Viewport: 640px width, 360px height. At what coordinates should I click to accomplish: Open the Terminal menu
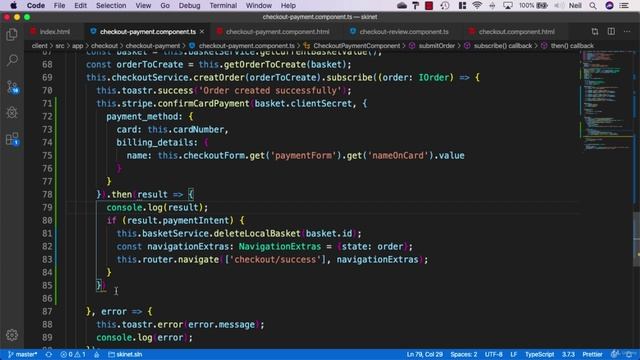coord(223,6)
